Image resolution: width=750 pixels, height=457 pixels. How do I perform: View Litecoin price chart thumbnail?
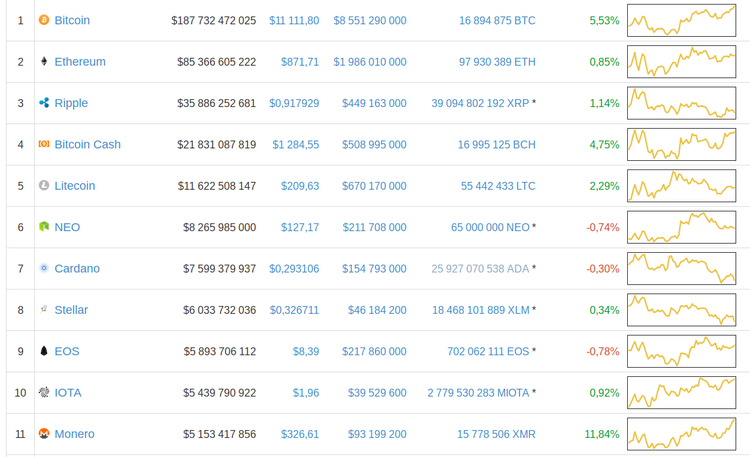[682, 186]
